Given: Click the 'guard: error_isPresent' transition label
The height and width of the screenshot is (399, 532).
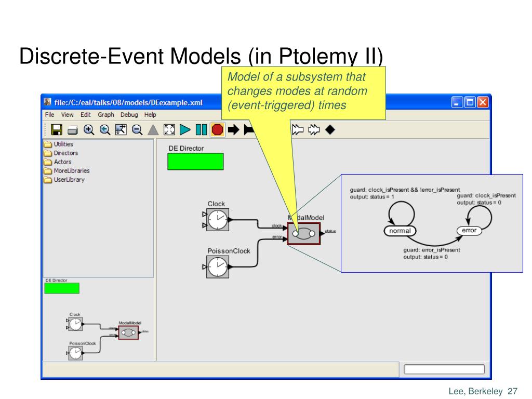Looking at the screenshot, I should 432,250.
